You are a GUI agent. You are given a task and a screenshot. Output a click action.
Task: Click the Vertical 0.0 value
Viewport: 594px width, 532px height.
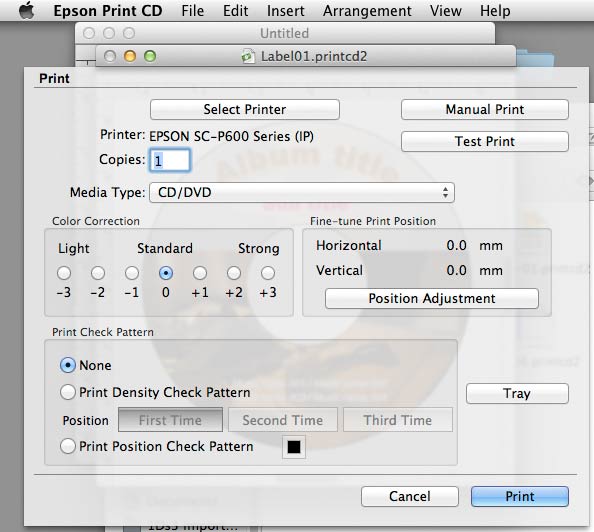[456, 271]
